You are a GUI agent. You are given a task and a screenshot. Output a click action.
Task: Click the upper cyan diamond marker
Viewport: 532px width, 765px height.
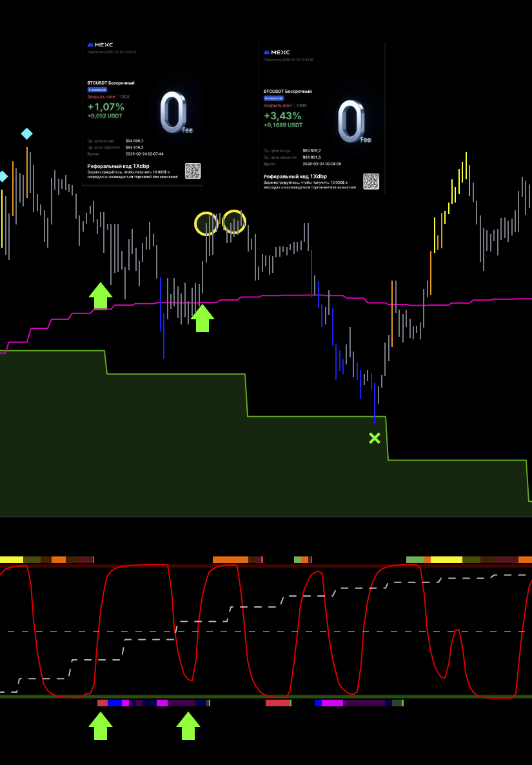point(26,134)
